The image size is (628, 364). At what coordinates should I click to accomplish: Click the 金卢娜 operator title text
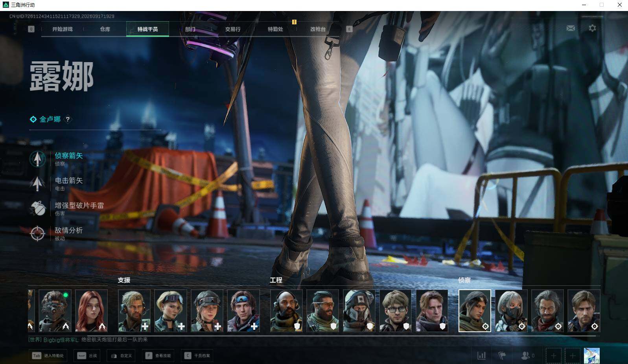click(x=50, y=119)
